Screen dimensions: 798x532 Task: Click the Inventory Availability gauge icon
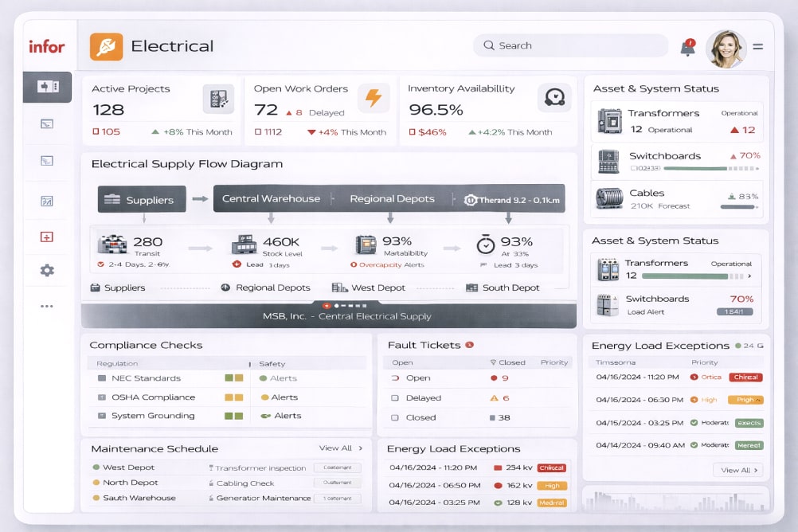[x=554, y=98]
